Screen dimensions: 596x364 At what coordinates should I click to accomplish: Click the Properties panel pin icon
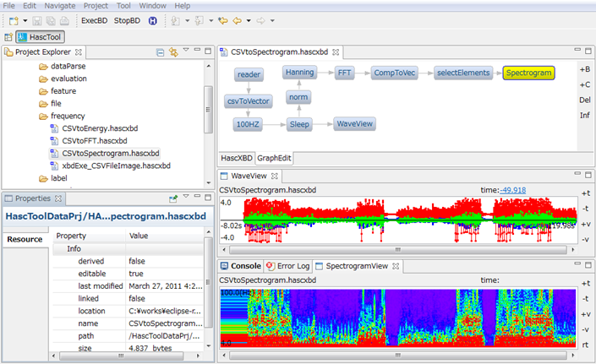[172, 198]
